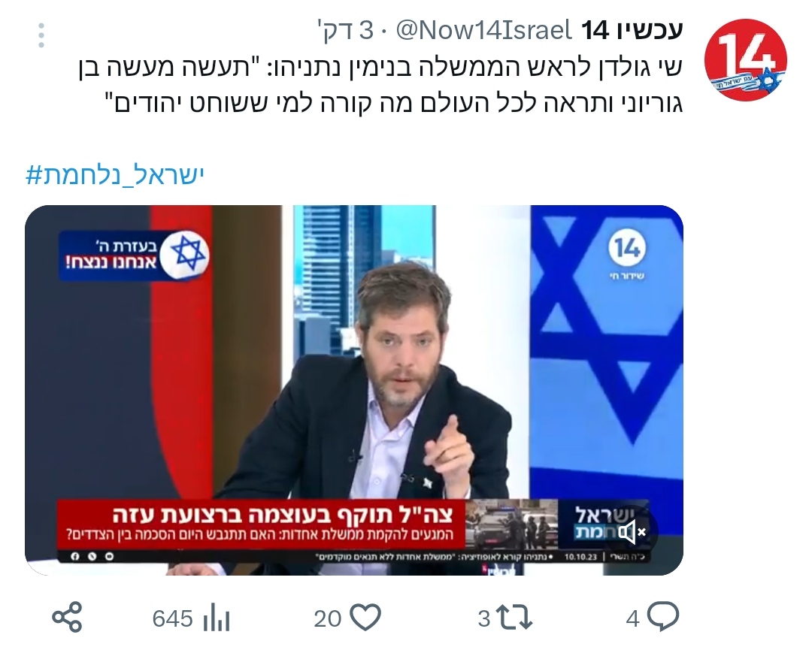
Task: Retweet using the arrows icon
Action: (x=514, y=618)
